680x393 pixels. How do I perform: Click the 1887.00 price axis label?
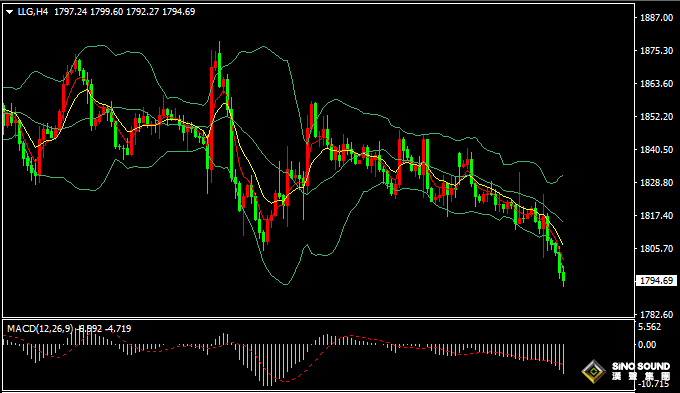coord(657,17)
